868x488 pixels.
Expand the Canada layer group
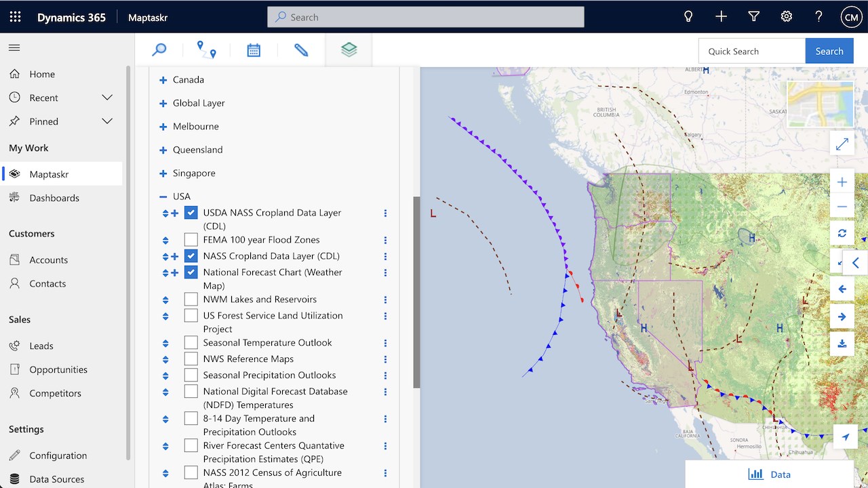pos(163,80)
